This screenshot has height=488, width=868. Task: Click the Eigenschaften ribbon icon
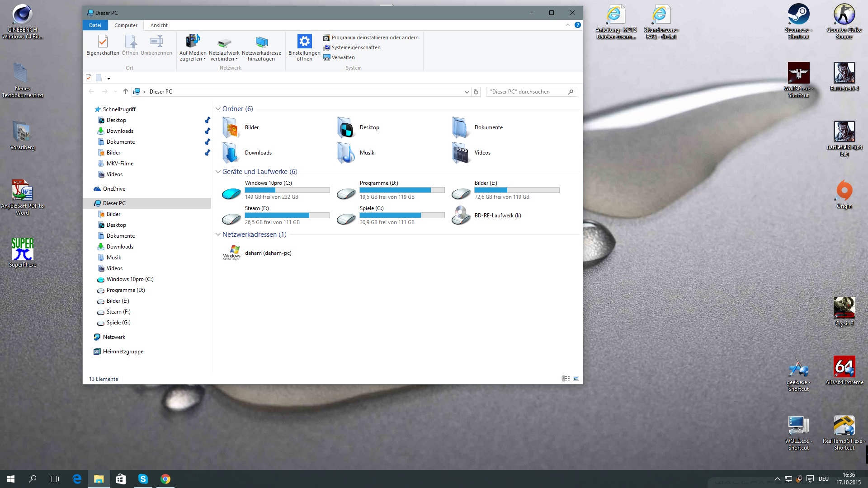(x=103, y=42)
